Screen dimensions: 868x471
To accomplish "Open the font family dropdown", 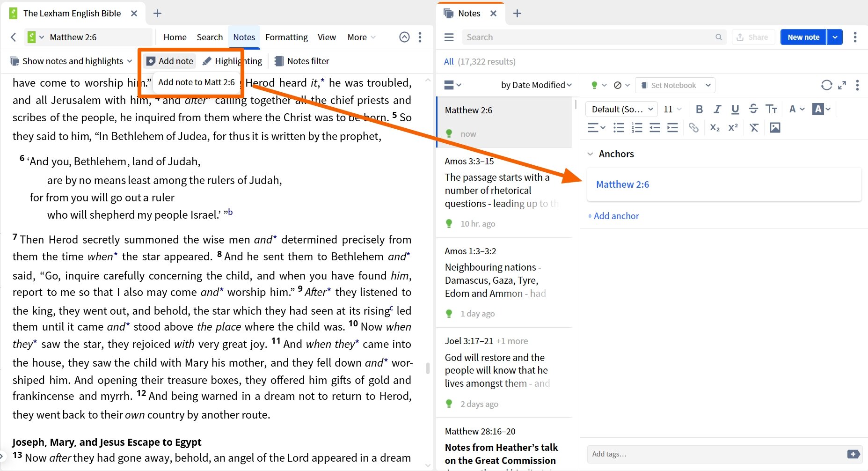I will [x=622, y=109].
